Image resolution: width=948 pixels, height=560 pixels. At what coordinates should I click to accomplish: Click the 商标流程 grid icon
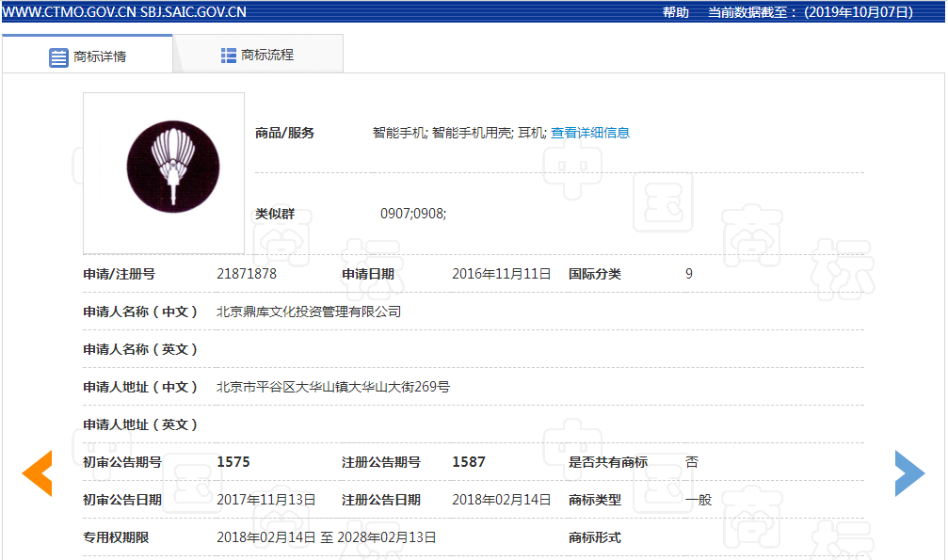[228, 55]
